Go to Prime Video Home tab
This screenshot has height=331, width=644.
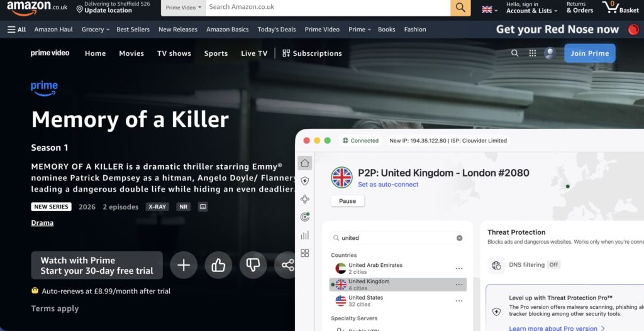click(96, 53)
